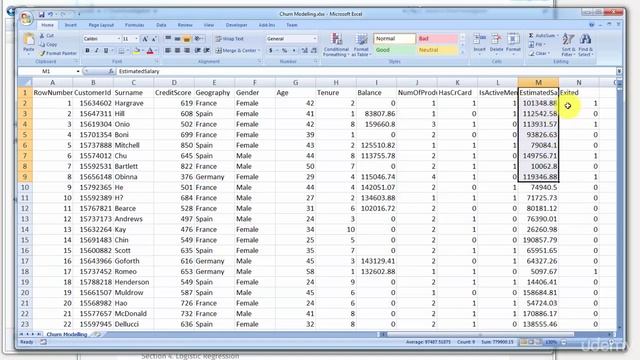Increase decimal places

click(x=304, y=51)
